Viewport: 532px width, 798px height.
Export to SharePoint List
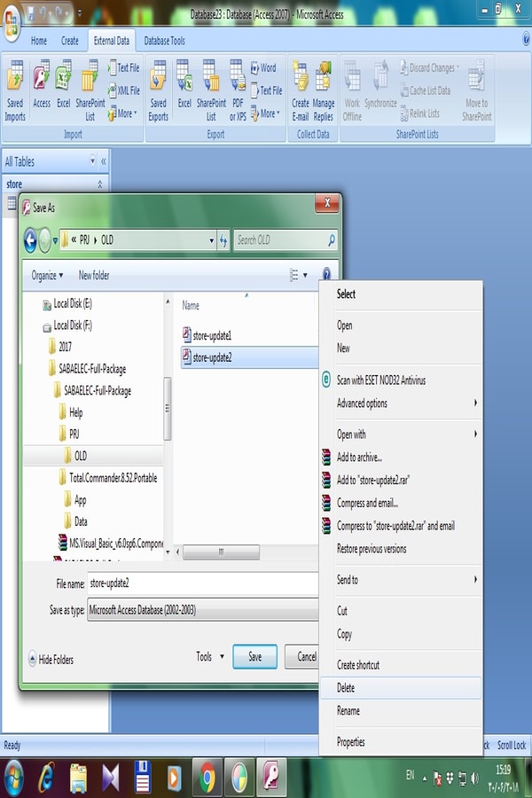point(211,91)
